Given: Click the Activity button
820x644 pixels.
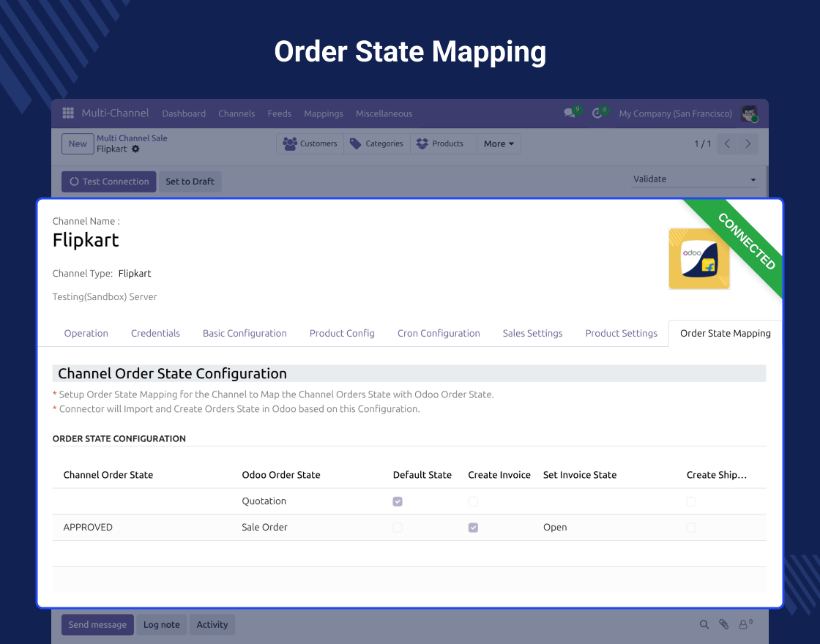Looking at the screenshot, I should click(212, 625).
